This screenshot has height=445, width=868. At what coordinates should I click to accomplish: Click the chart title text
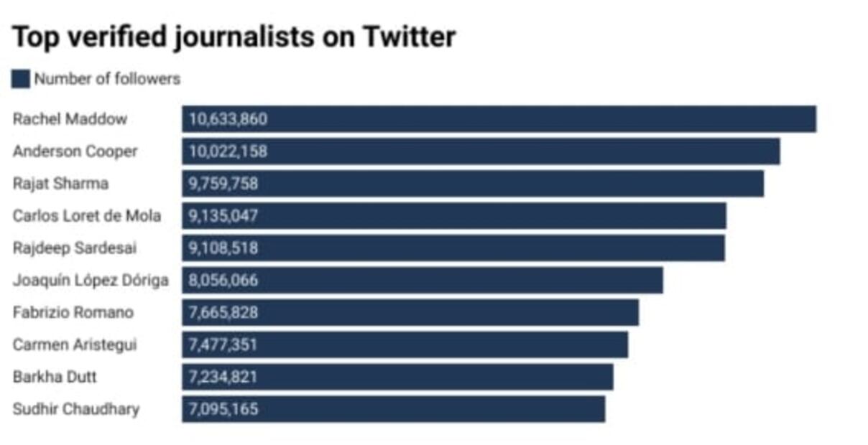pyautogui.click(x=234, y=37)
